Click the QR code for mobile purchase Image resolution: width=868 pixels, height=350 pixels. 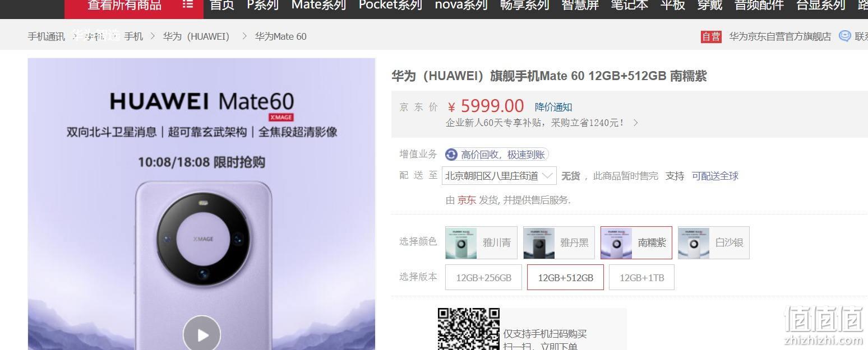pos(469,329)
